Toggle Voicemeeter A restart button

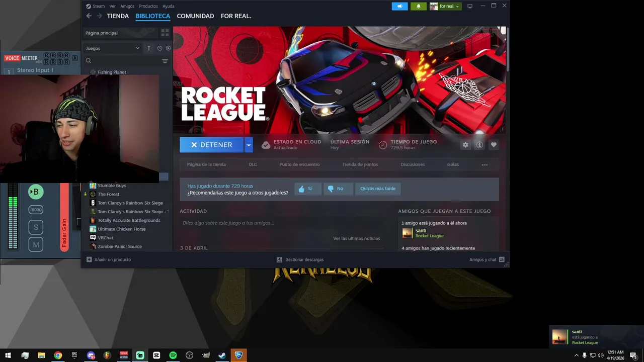pyautogui.click(x=75, y=58)
